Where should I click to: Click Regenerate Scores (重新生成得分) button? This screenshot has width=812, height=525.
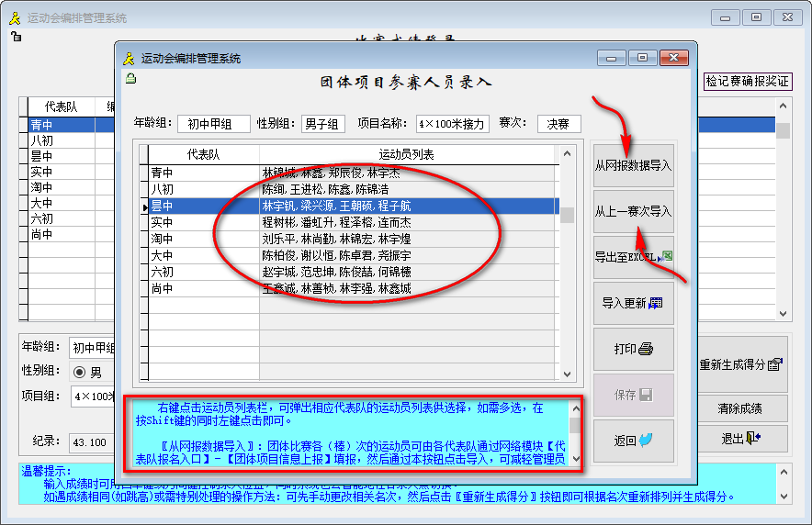point(739,364)
